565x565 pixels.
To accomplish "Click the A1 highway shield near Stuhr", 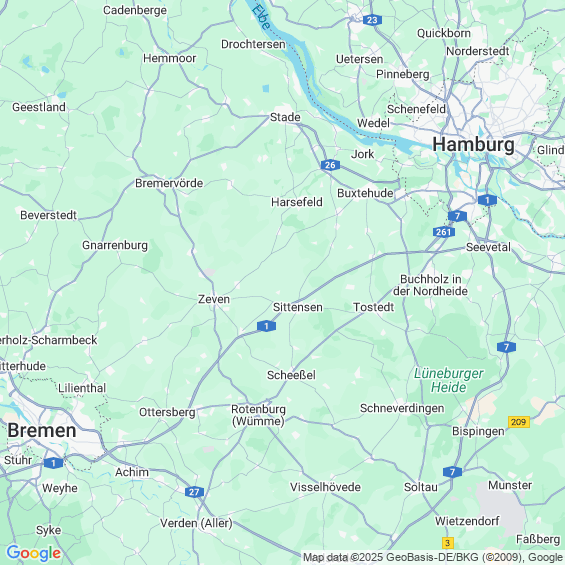I will (53, 463).
